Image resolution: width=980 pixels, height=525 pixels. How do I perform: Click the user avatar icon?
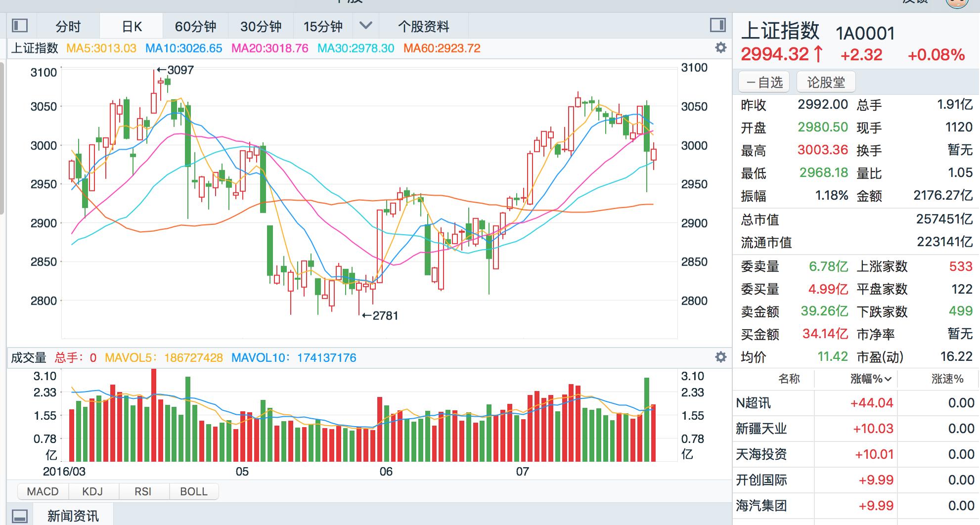956,2
